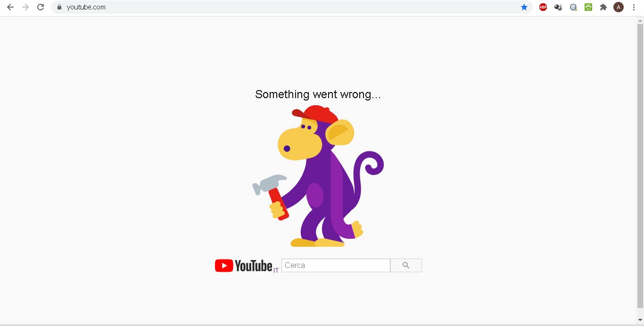The width and height of the screenshot is (644, 326).
Task: Click the scrollbar down arrow
Action: (x=640, y=320)
